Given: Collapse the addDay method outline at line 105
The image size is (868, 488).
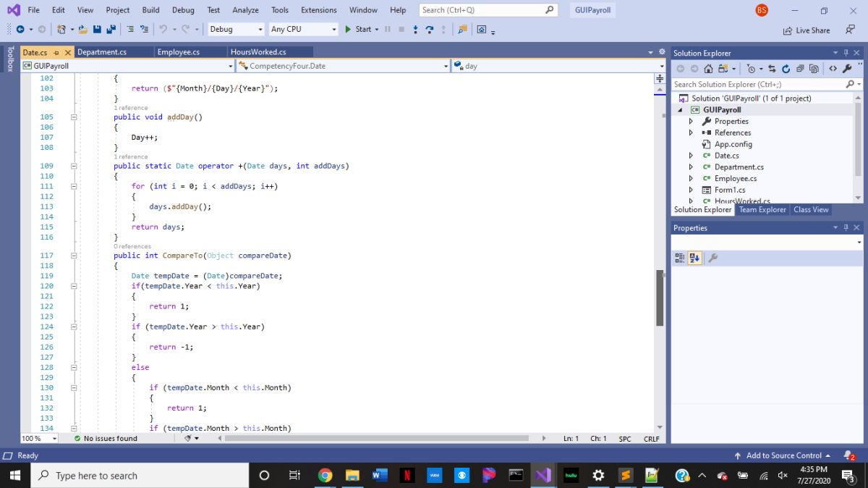Looking at the screenshot, I should 74,117.
